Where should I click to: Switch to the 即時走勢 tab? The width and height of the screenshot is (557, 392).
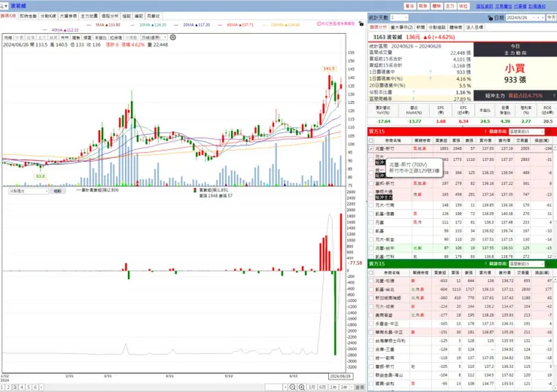point(28,17)
